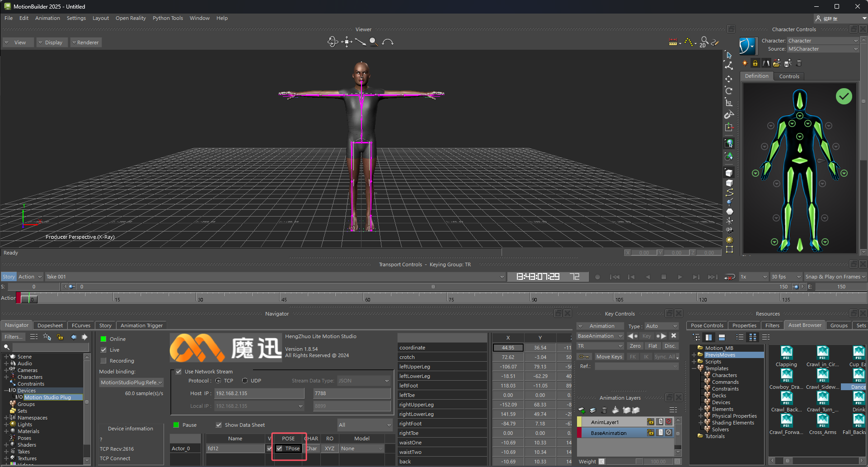The image size is (868, 467).
Task: Click the orbit camera icon in the viewer
Action: coord(333,42)
